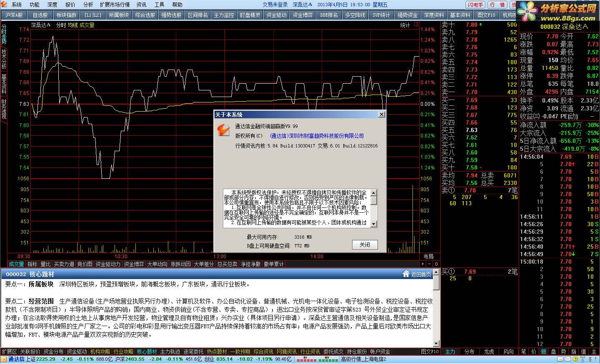Click the minus zoom button under chart
The height and width of the screenshot is (364, 600).
coord(430,264)
